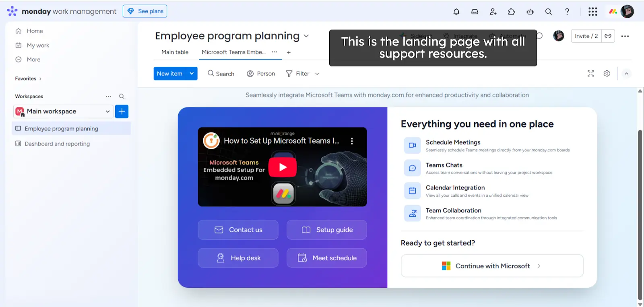This screenshot has height=307, width=644.
Task: Click the Filter button
Action: pyautogui.click(x=298, y=74)
